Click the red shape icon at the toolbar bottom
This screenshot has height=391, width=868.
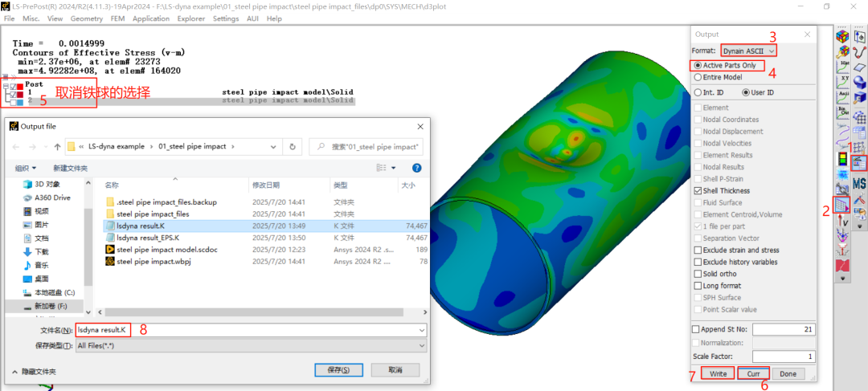(x=842, y=264)
